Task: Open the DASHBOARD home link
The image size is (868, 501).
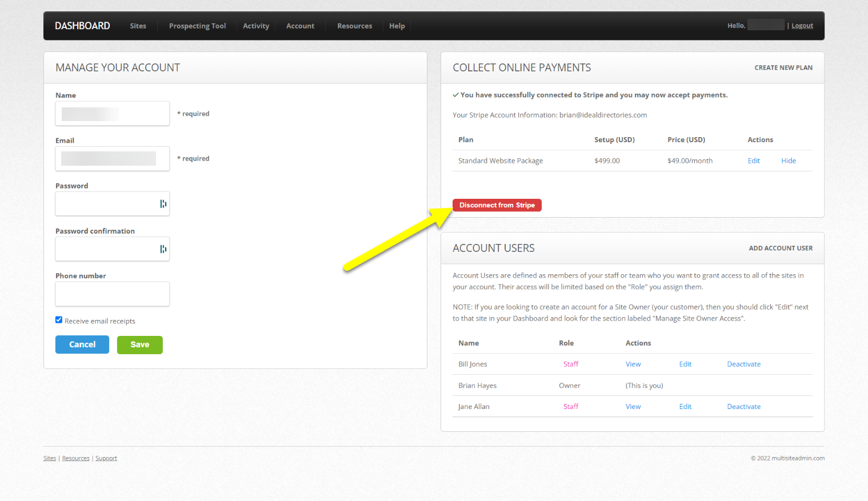Action: [x=82, y=26]
